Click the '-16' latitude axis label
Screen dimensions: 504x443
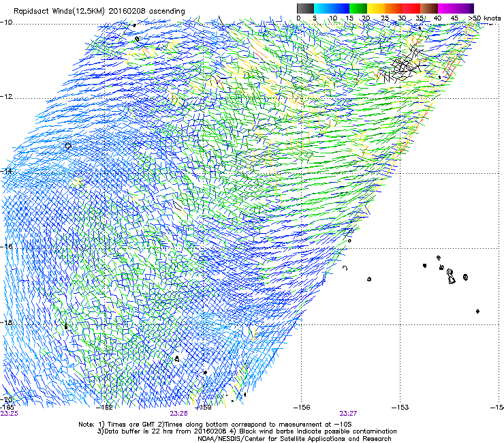[6, 247]
